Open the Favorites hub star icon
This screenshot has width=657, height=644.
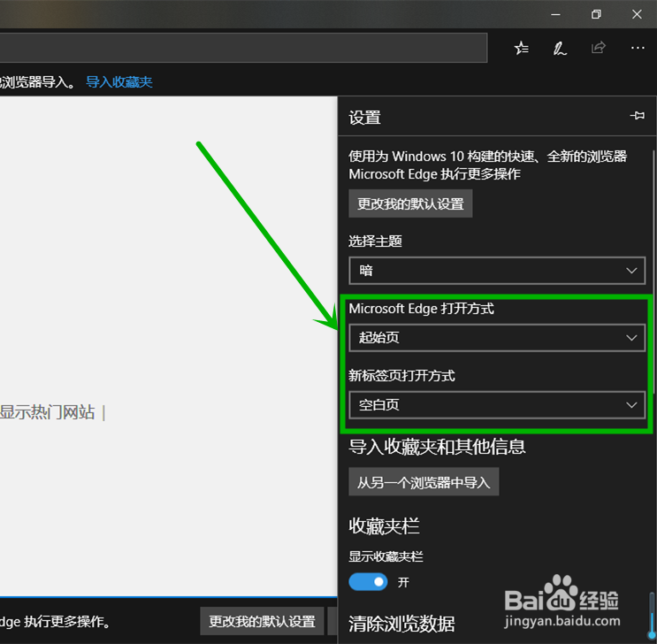pos(521,49)
